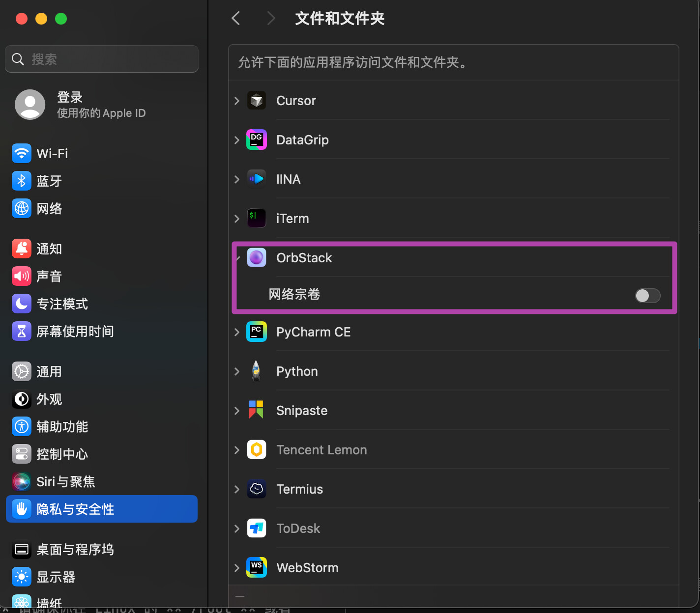Click the OrbStack purple orb icon
The image size is (700, 613).
click(x=256, y=258)
